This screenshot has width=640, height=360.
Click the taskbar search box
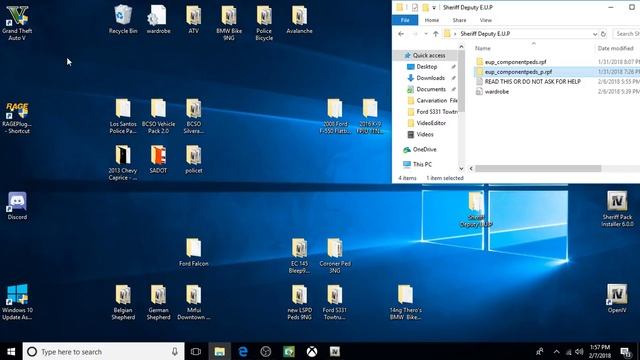tap(103, 351)
